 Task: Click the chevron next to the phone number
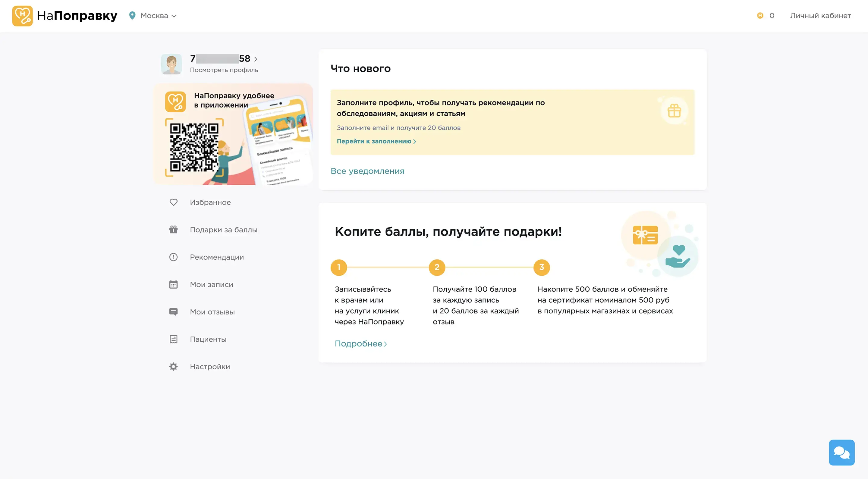point(256,59)
